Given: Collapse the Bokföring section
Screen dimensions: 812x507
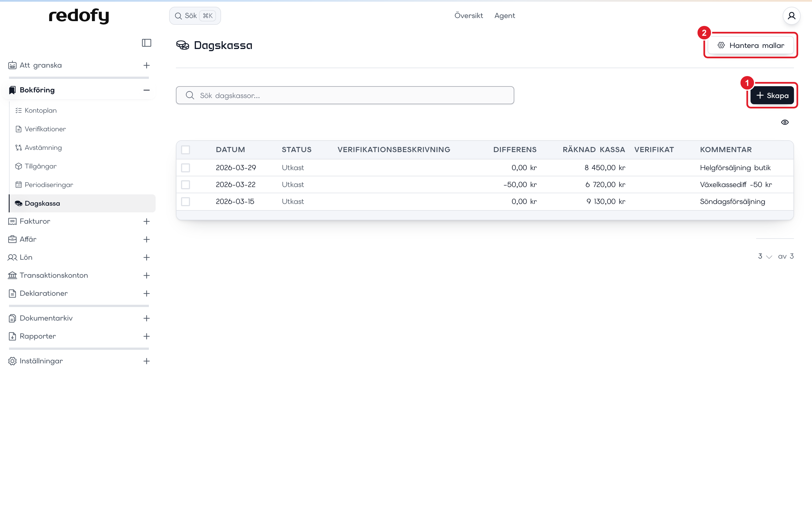Looking at the screenshot, I should [146, 90].
